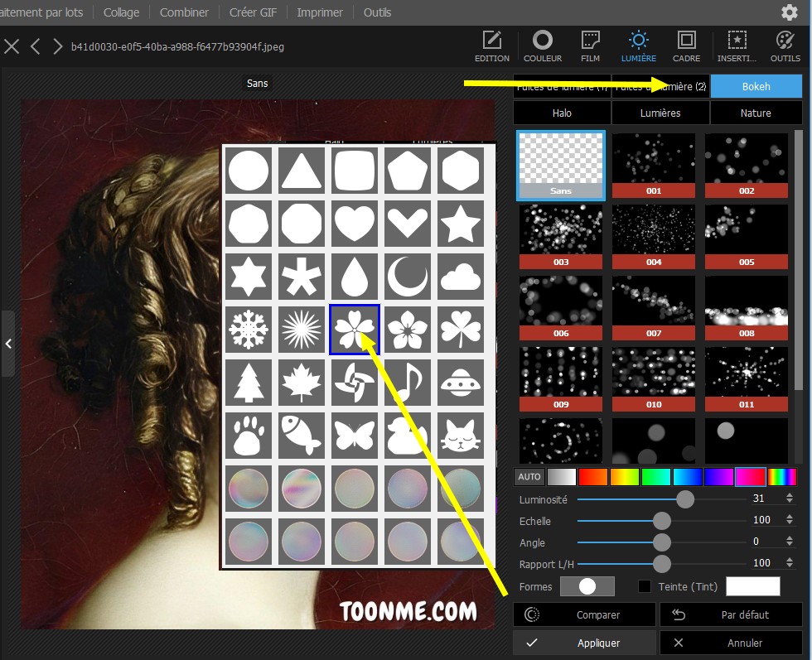
Task: Click the Appliquer button
Action: click(585, 643)
